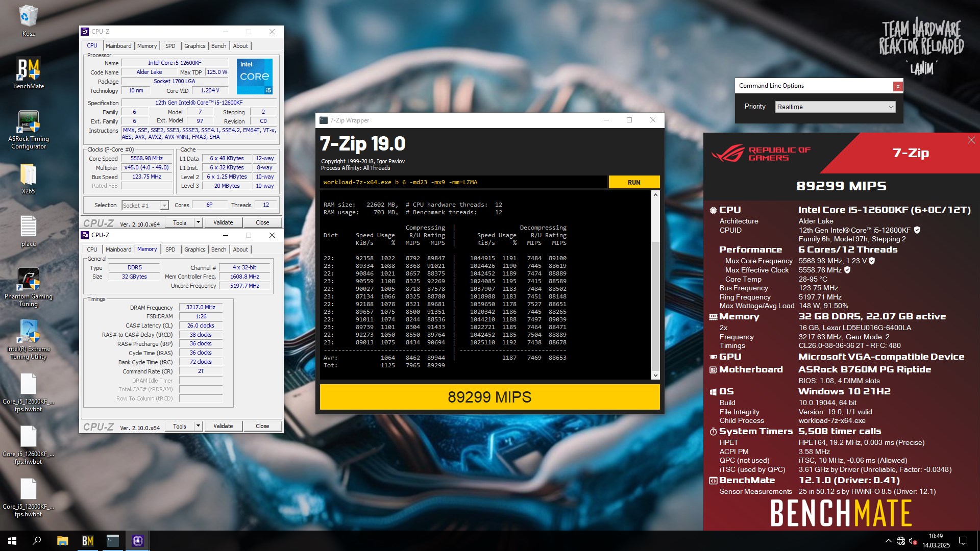Click verified shield next to Max Effective Clock

tap(847, 270)
